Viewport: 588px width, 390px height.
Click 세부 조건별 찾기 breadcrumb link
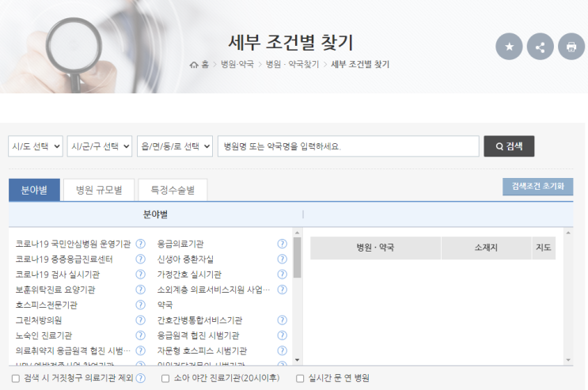[360, 65]
